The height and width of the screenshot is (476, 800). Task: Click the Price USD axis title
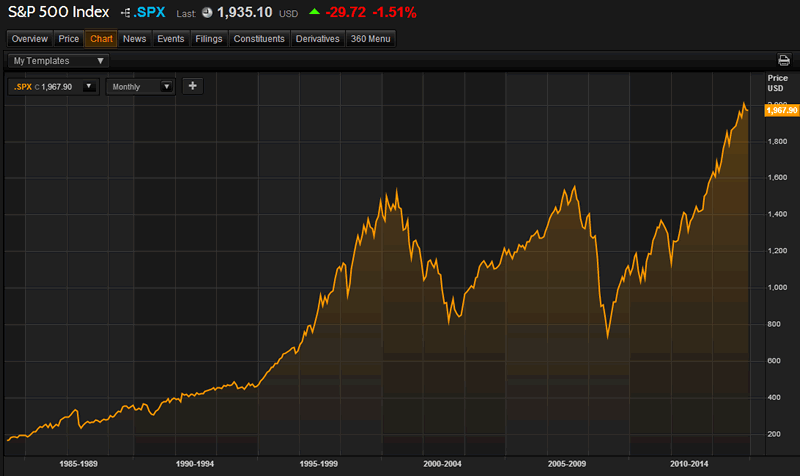[778, 83]
